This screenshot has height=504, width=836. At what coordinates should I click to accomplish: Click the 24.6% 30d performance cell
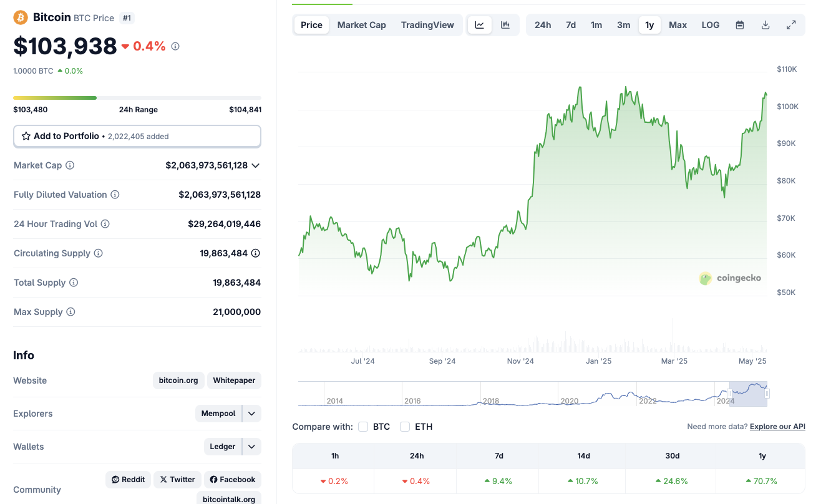[x=672, y=481]
